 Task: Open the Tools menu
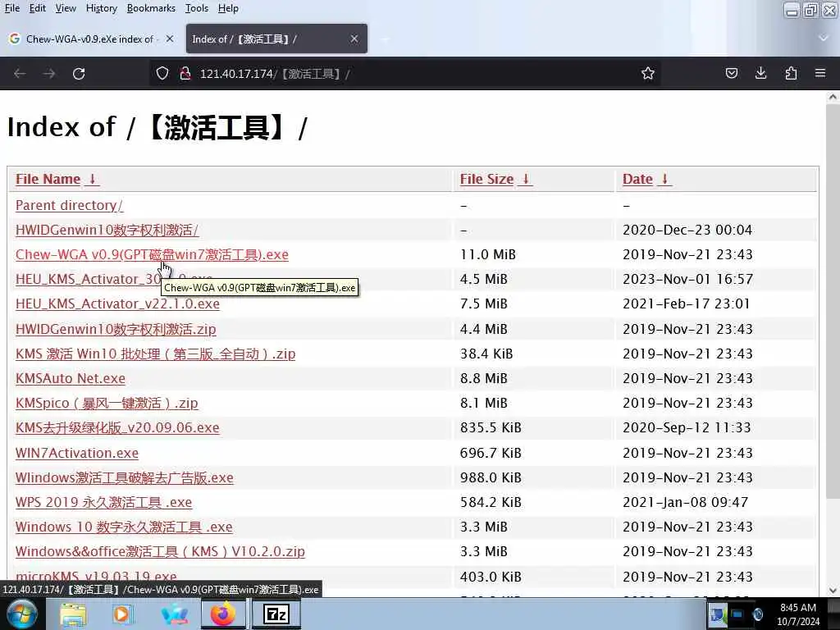(197, 8)
